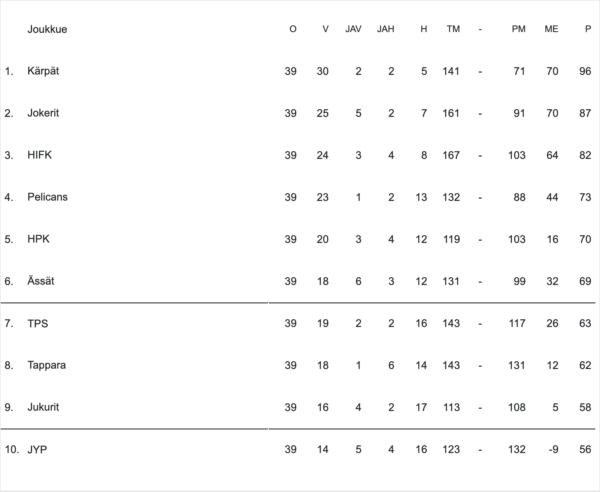Click the Kärpät team name
The image size is (600, 492).
[43, 71]
